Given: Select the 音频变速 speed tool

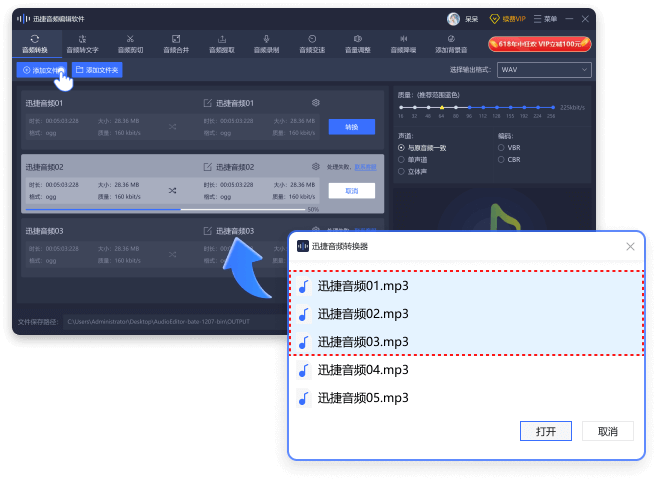Looking at the screenshot, I should pos(312,44).
